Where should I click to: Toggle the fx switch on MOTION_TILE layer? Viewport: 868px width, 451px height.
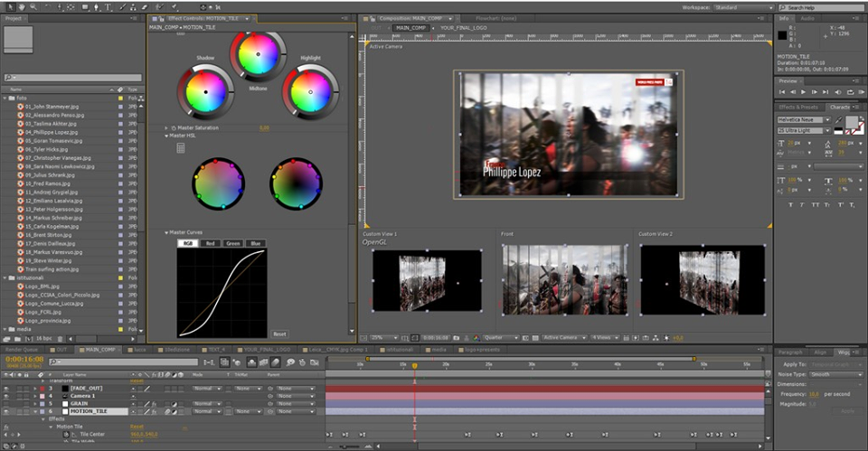click(x=154, y=412)
